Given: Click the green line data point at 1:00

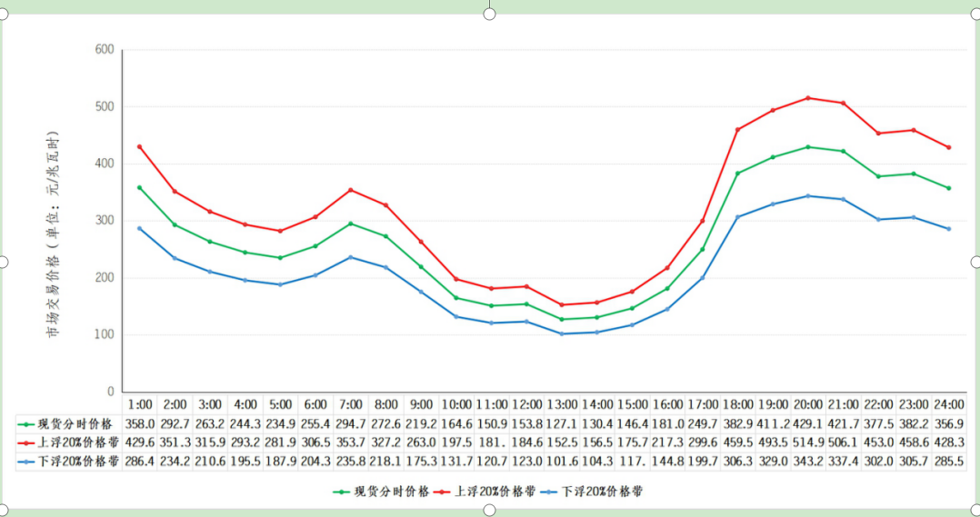Looking at the screenshot, I should click(x=139, y=187).
